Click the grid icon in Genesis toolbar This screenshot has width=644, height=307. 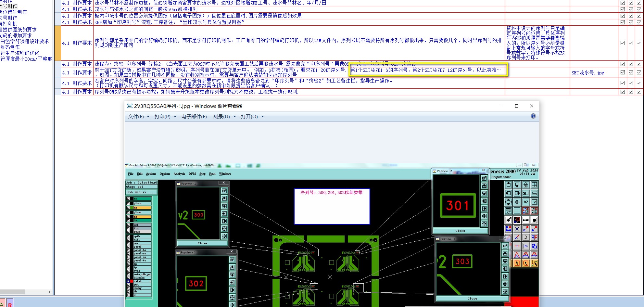tap(517, 211)
